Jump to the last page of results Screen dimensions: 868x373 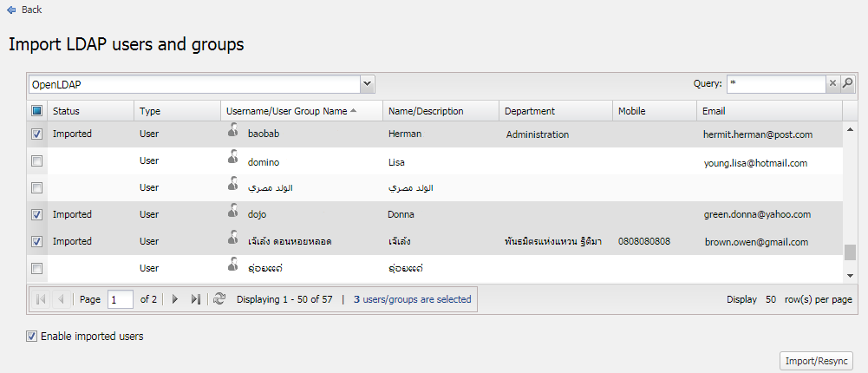click(x=195, y=299)
